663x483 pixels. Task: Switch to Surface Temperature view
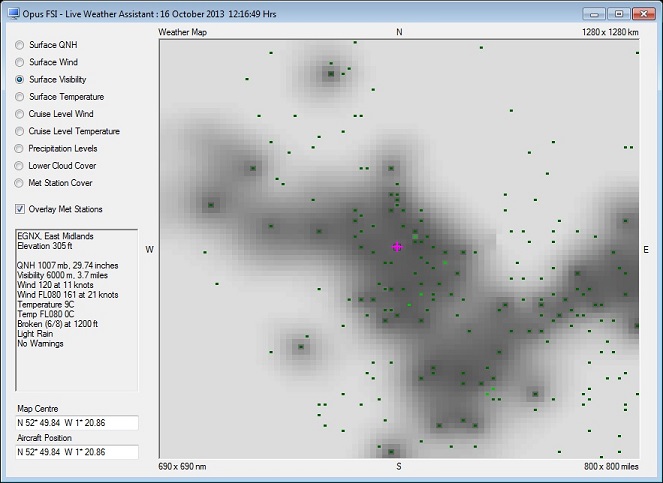pyautogui.click(x=20, y=97)
